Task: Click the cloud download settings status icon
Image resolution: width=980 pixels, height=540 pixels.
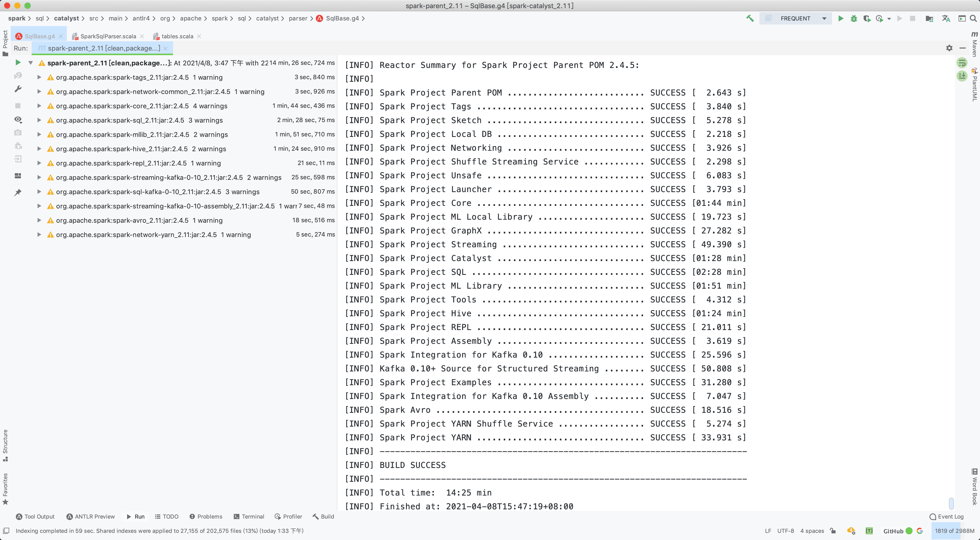Action: point(851,531)
